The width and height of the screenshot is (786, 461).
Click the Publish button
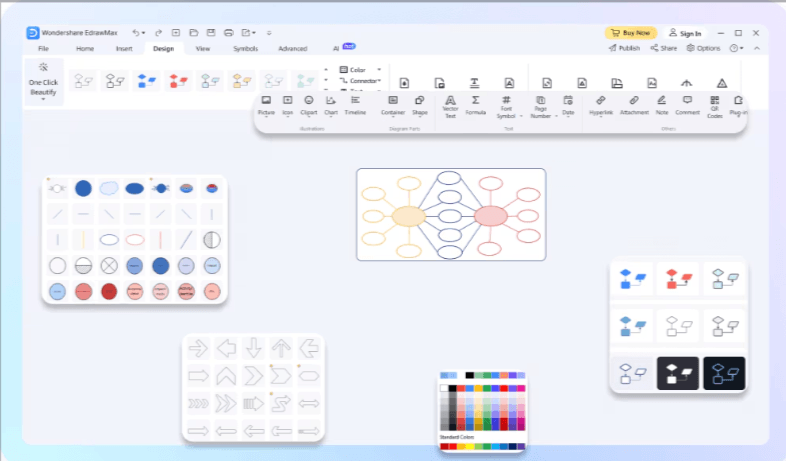(x=624, y=48)
